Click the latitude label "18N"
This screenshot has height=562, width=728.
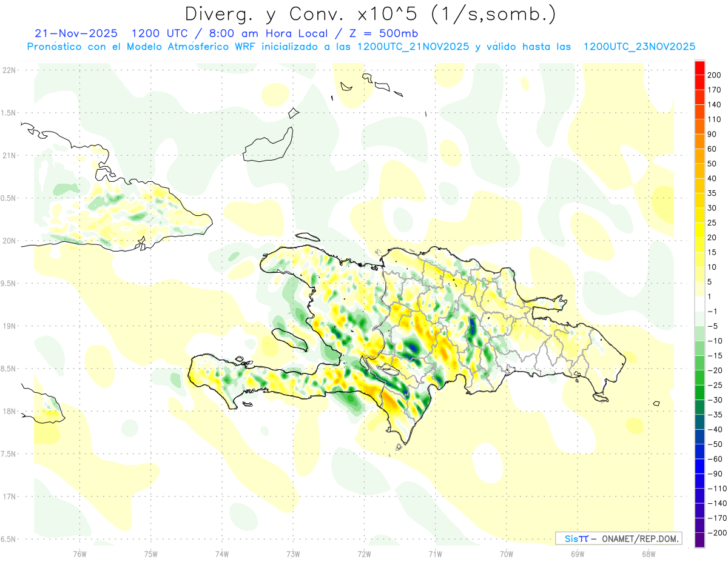(x=9, y=412)
